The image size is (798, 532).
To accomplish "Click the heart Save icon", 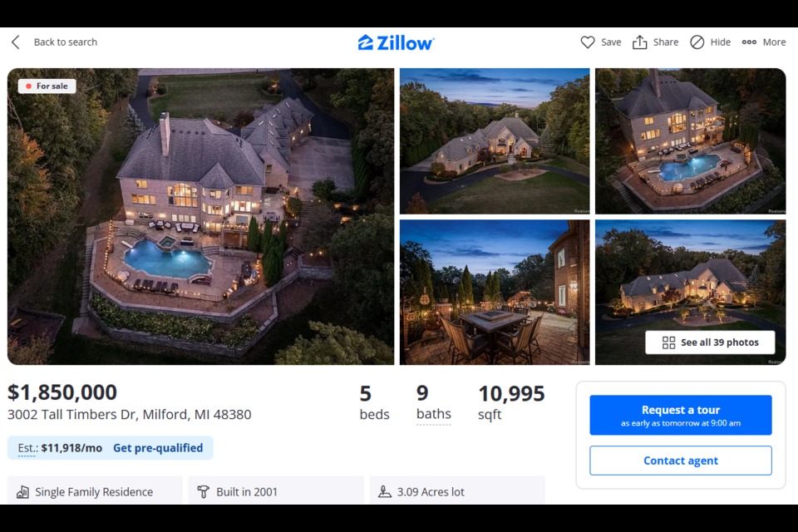I will click(x=588, y=42).
